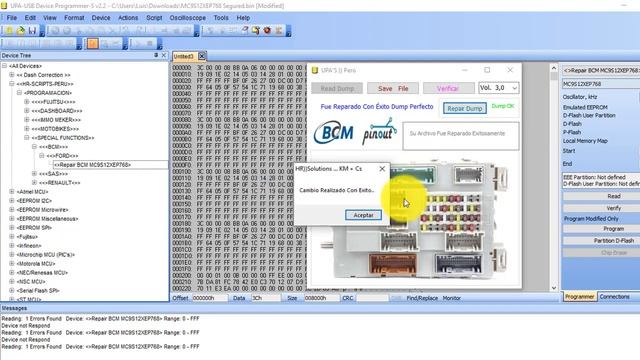Expand the EEPROM I2C tree node
The height and width of the screenshot is (360, 640).
[x=12, y=200]
